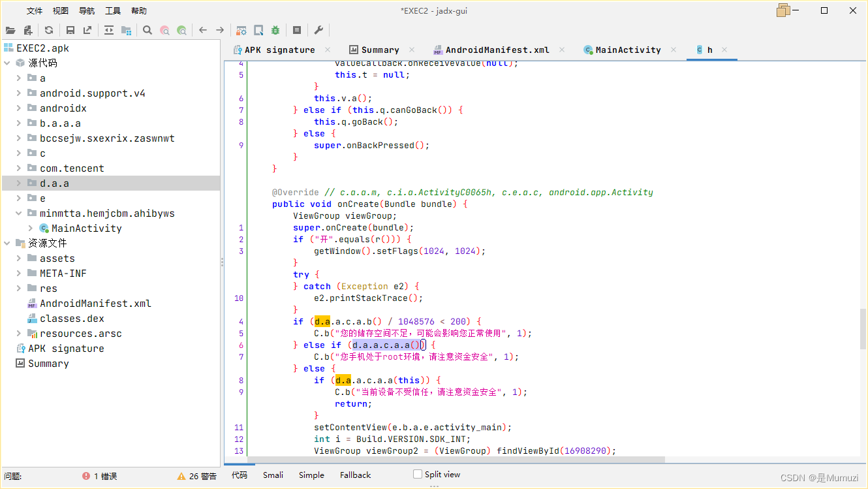Click the reload files toolbar icon

tap(49, 30)
